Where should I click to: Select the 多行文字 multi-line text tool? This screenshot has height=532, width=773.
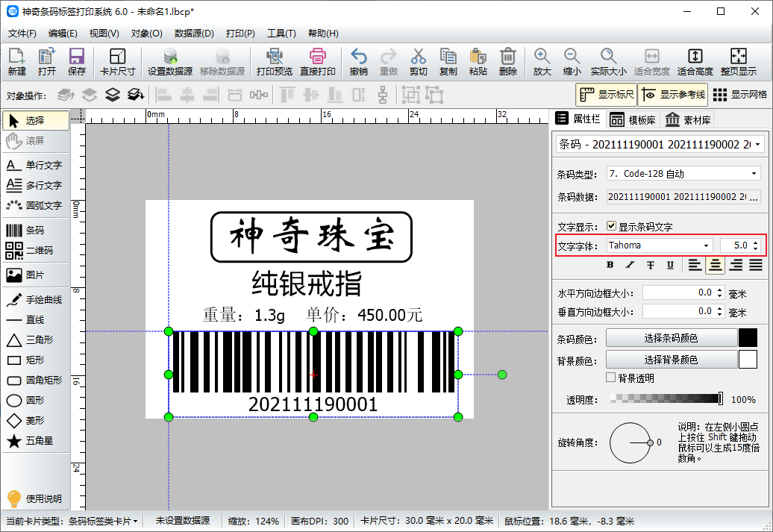35,185
